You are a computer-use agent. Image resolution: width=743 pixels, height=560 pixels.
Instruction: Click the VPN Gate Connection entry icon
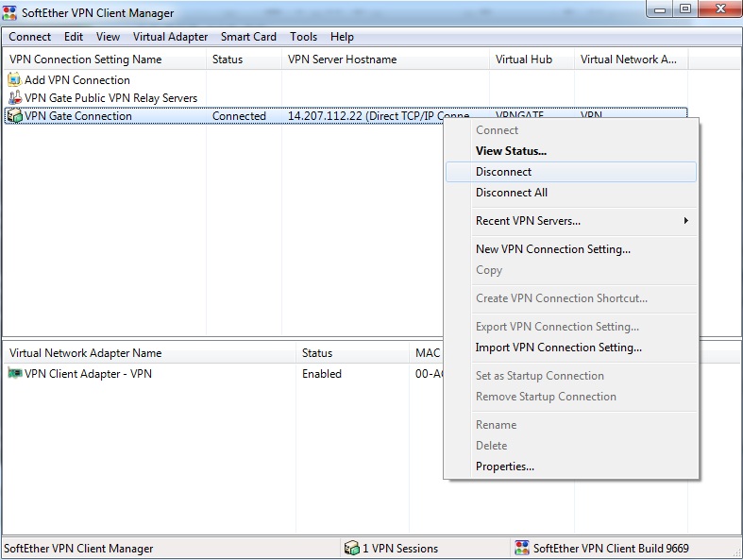pos(14,116)
